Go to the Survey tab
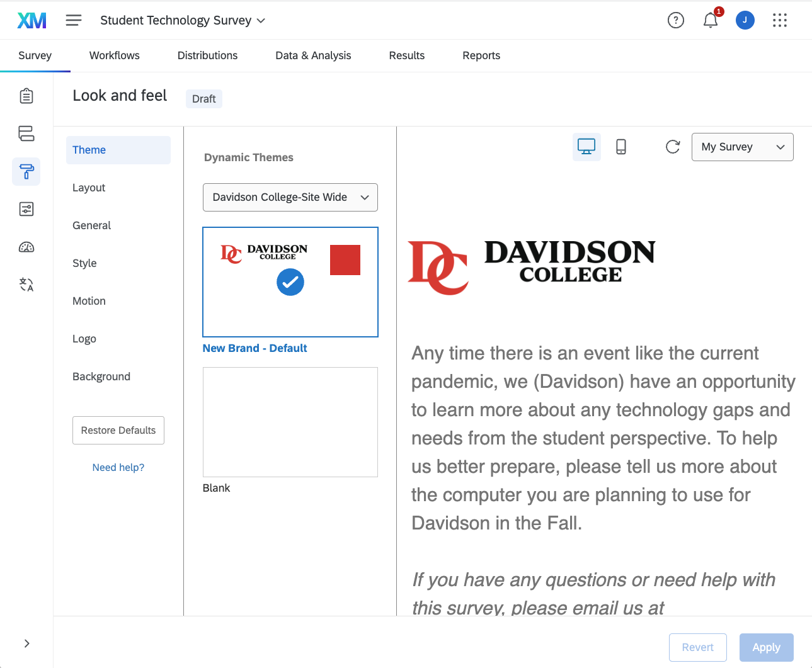Viewport: 812px width, 668px height. pos(35,55)
